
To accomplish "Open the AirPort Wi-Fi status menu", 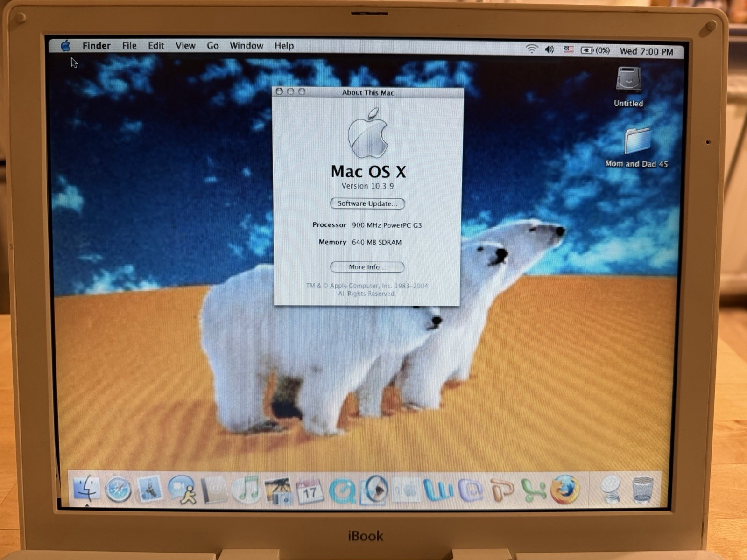I will tap(531, 49).
